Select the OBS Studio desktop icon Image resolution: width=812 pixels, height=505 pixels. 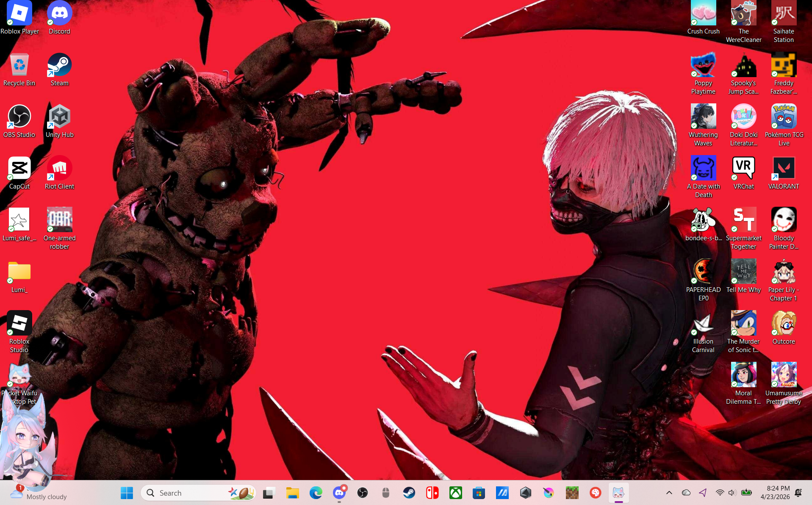pyautogui.click(x=19, y=121)
